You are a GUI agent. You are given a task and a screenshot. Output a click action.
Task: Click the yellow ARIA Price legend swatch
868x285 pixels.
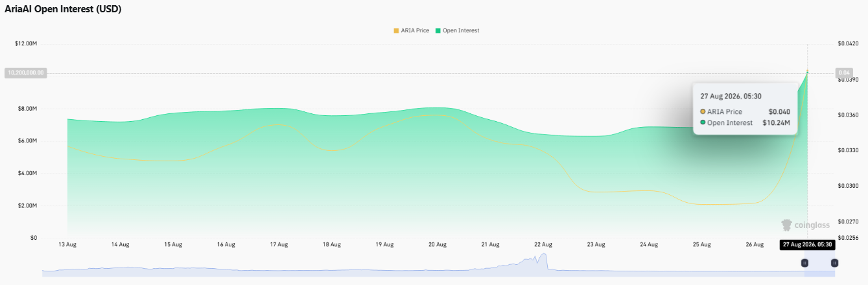[x=396, y=30]
